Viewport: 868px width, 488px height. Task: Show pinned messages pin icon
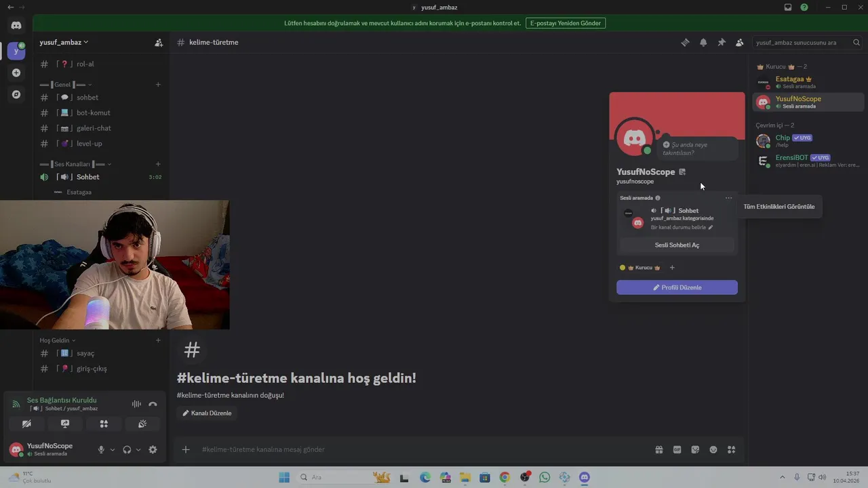pos(722,42)
